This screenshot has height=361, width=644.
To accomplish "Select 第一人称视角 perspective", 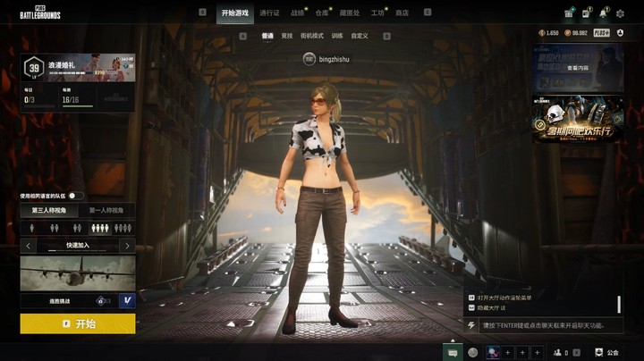I will tap(106, 210).
